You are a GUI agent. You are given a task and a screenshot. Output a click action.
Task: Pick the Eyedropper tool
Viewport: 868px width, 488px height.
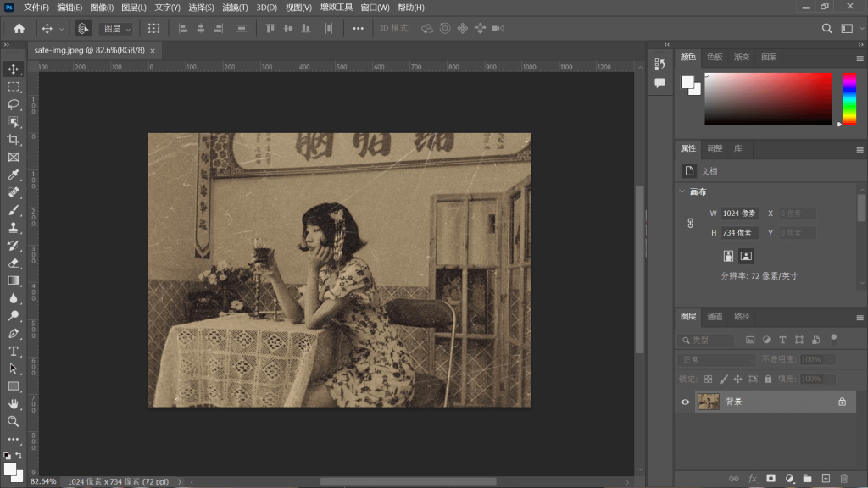(x=14, y=175)
